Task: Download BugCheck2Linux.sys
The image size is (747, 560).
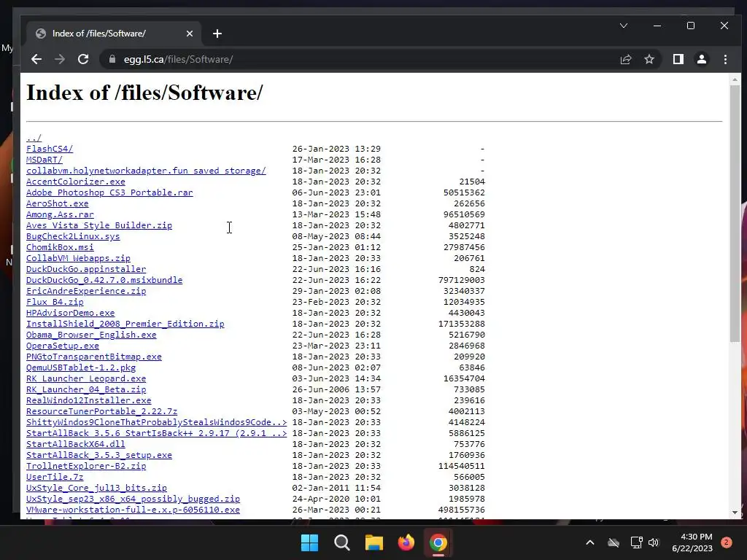Action: (73, 237)
